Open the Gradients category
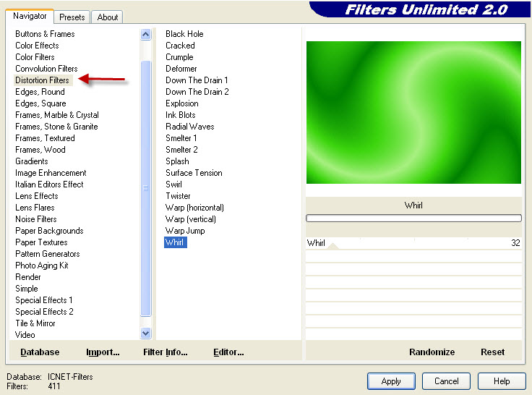This screenshot has width=532, height=395. (32, 161)
